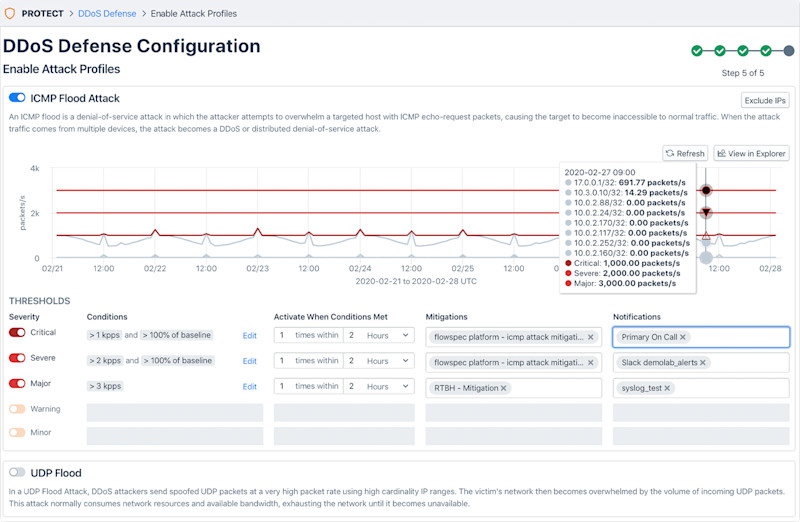
Task: Click the Critical threshold triangle marker on chart
Action: coord(706,235)
